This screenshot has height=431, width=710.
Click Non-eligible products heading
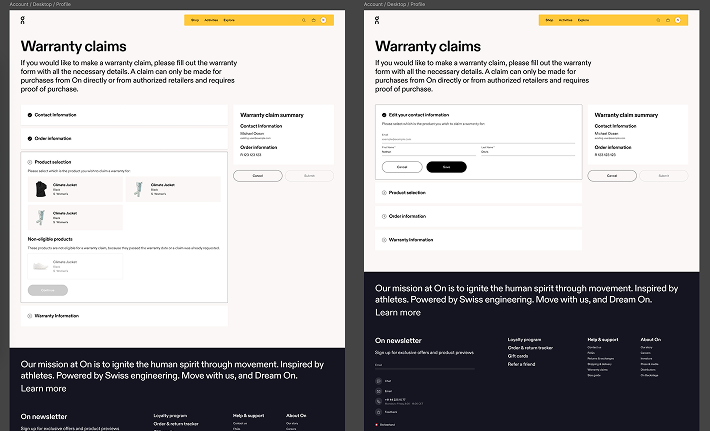50,239
